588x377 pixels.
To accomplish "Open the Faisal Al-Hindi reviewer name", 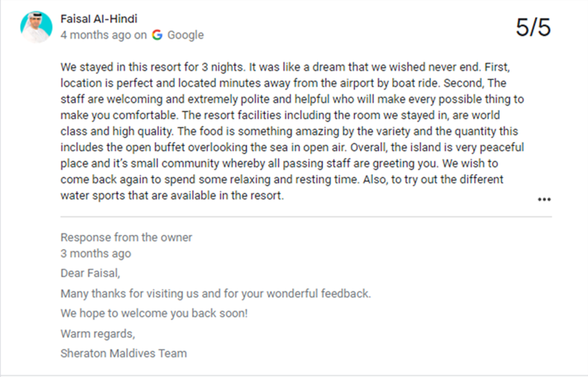I will click(x=99, y=19).
